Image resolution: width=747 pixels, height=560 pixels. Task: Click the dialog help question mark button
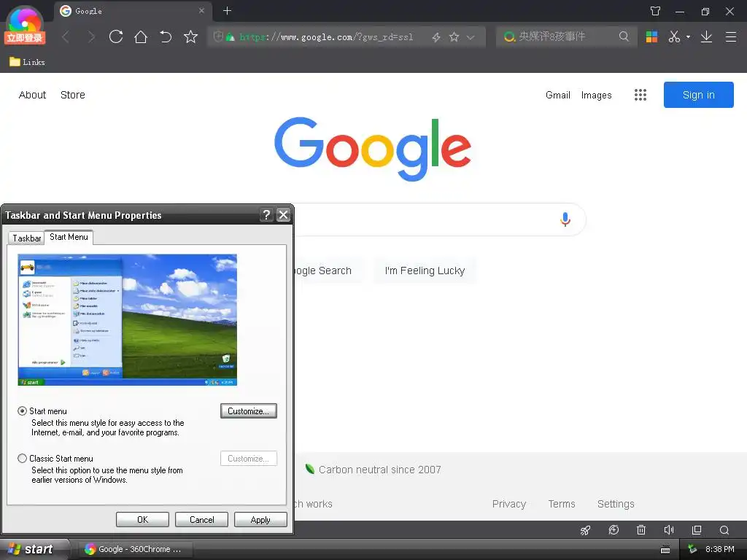click(x=266, y=215)
